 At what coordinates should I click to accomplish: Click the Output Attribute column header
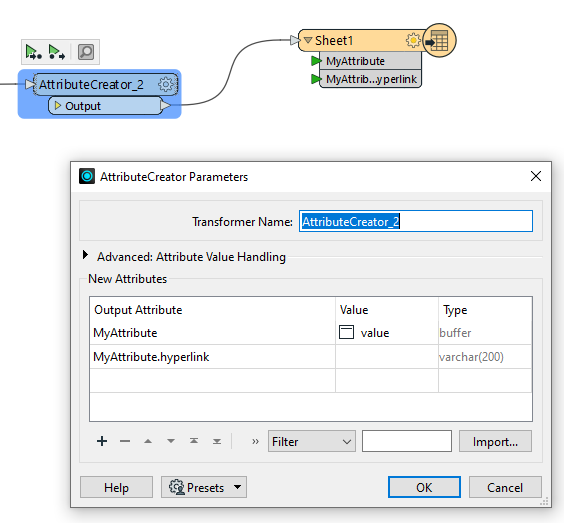click(212, 310)
